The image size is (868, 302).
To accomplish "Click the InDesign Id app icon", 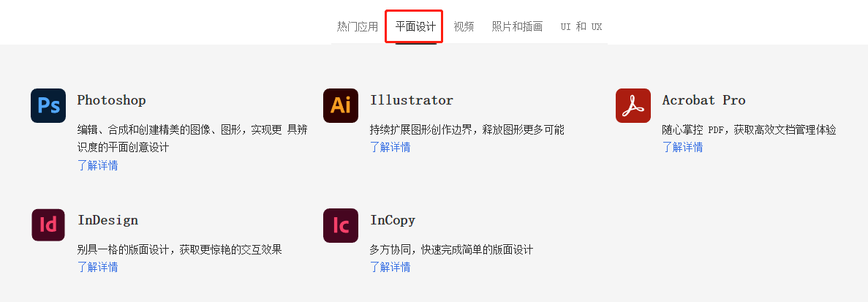I will click(x=48, y=225).
